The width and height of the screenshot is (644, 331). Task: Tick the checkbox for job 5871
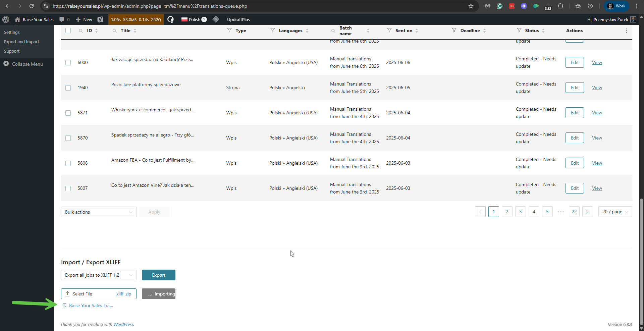[x=68, y=113]
